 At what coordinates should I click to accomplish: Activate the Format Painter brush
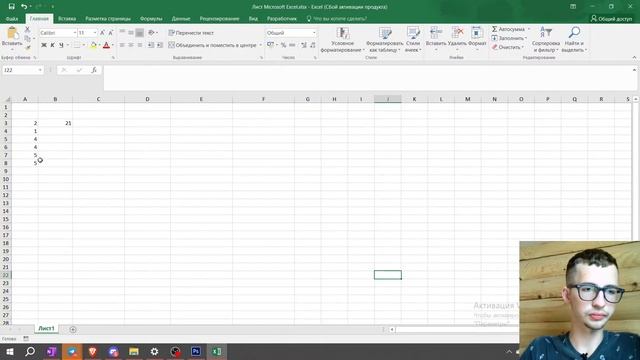point(27,47)
